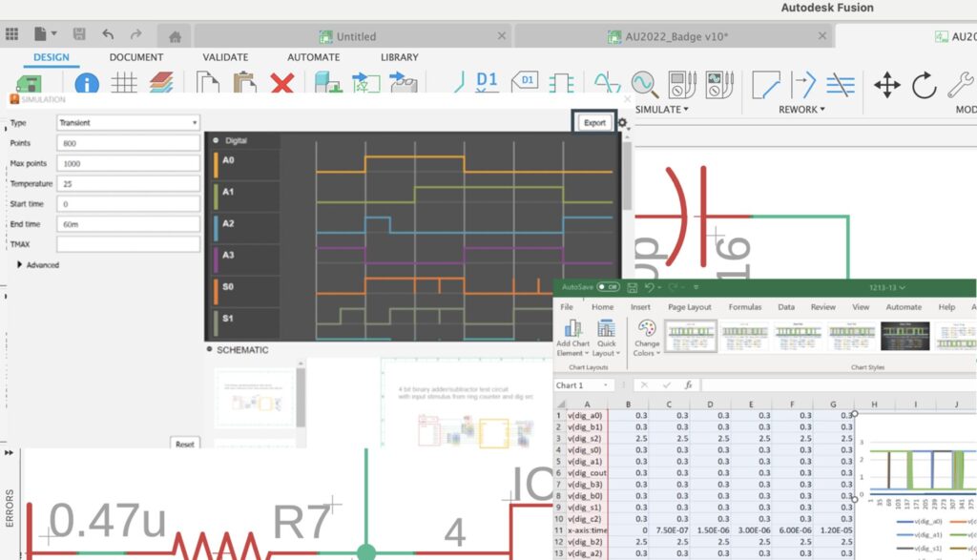
Task: Expand the ERRORS panel double arrow
Action: pos(9,453)
